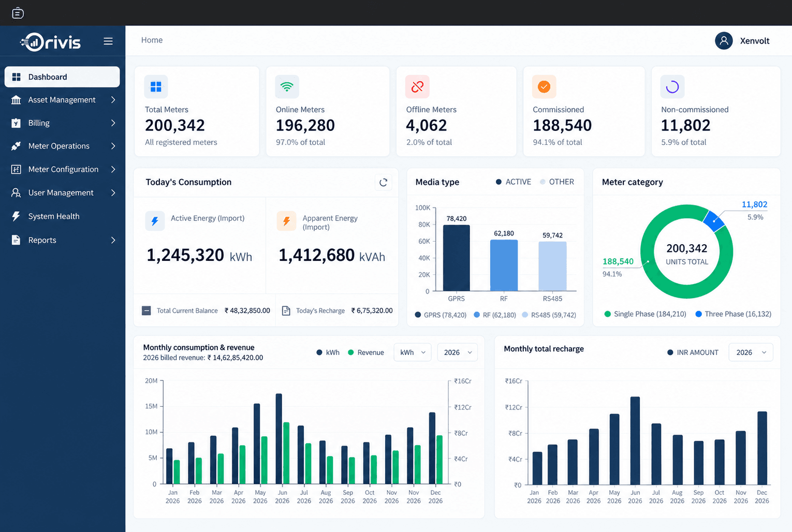Click the Today's Recharge document icon

click(x=286, y=311)
